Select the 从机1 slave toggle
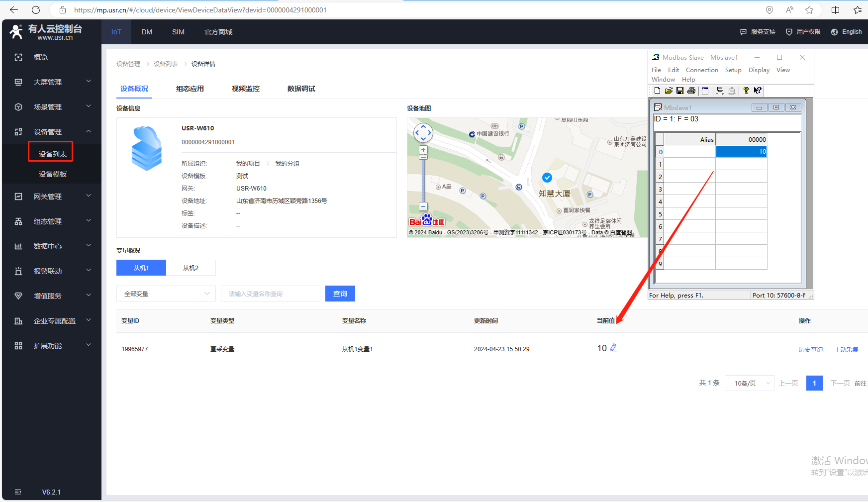Viewport: 868px width, 502px height. pos(141,268)
